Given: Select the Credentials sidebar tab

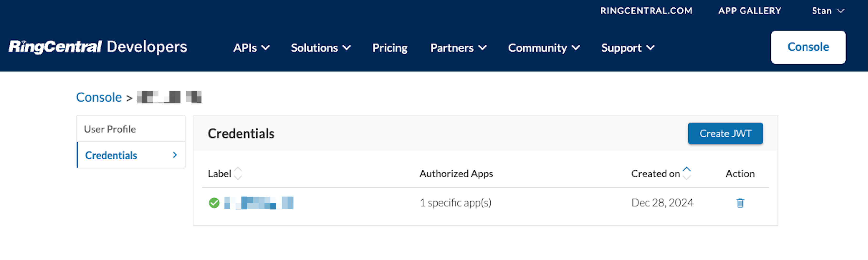Looking at the screenshot, I should 131,155.
